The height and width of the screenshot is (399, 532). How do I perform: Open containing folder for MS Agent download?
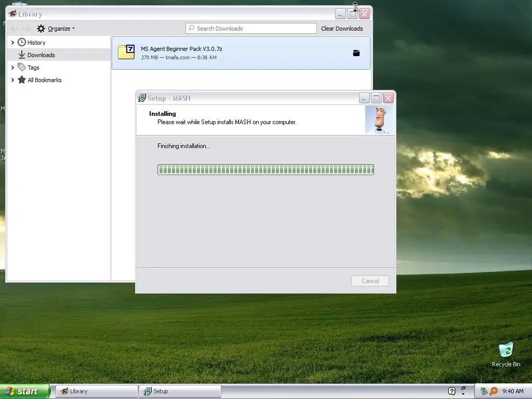(x=356, y=53)
